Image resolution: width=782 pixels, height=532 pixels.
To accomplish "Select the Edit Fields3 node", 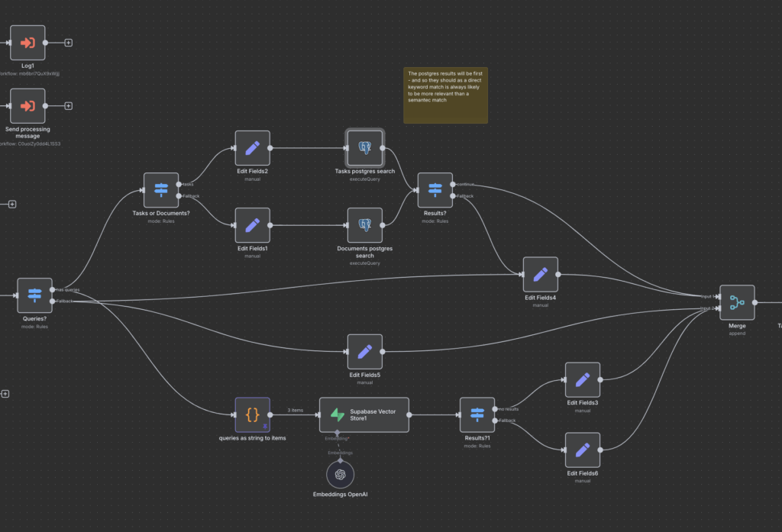I will [583, 380].
